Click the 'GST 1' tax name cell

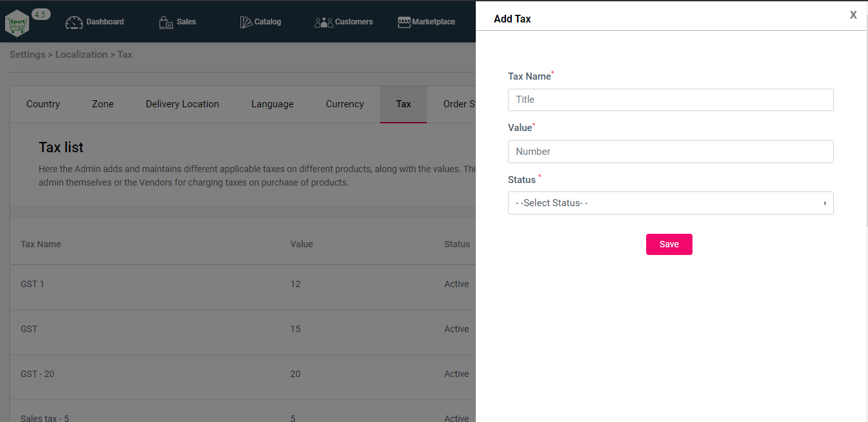point(32,284)
